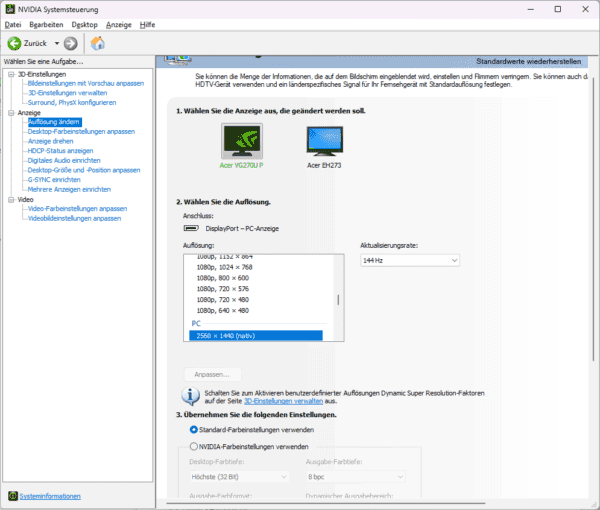Open the Aktualisierungsrate 144 Hz dropdown

tap(410, 261)
